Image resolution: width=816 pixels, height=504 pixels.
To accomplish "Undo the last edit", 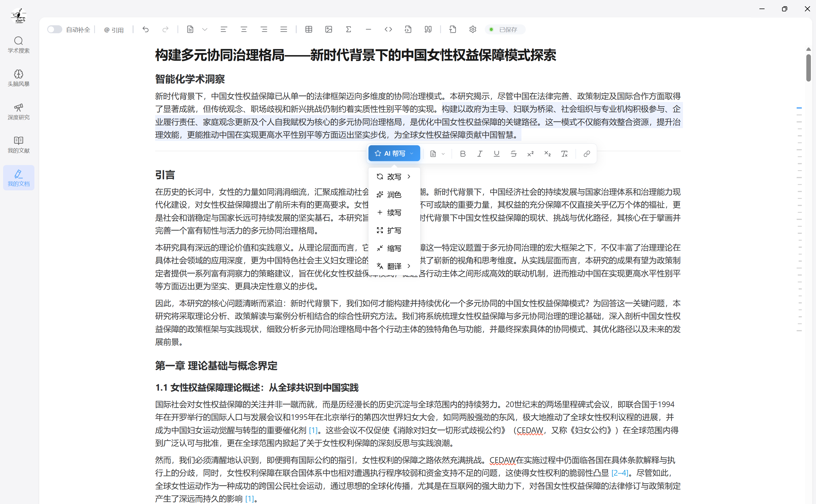I will pyautogui.click(x=146, y=29).
